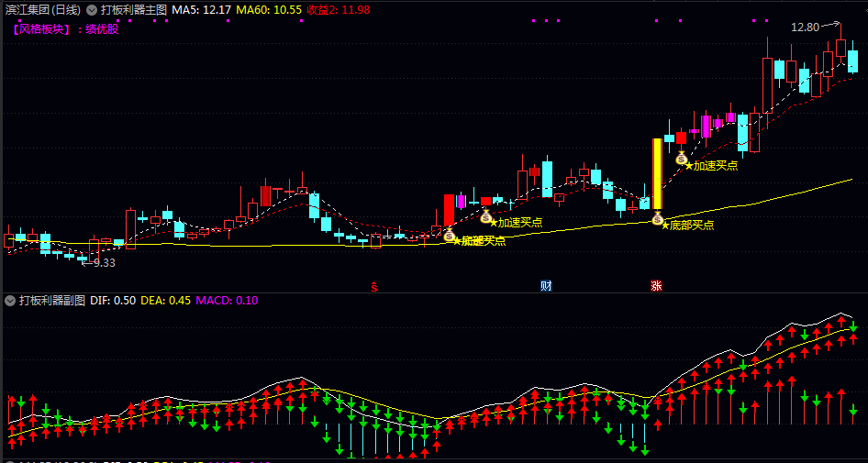Click the red S marker icon
This screenshot has height=463, width=868.
pyautogui.click(x=374, y=287)
